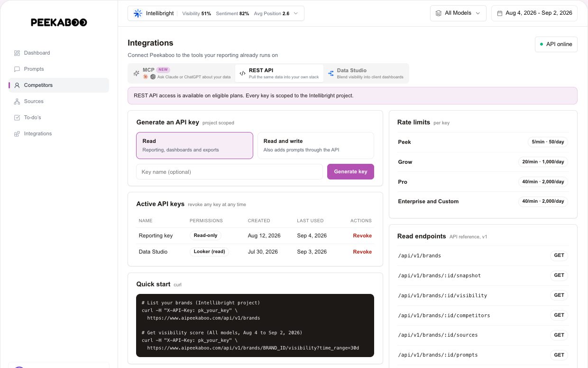The height and width of the screenshot is (368, 588).
Task: Open Competitors in the sidebar
Action: [59, 85]
